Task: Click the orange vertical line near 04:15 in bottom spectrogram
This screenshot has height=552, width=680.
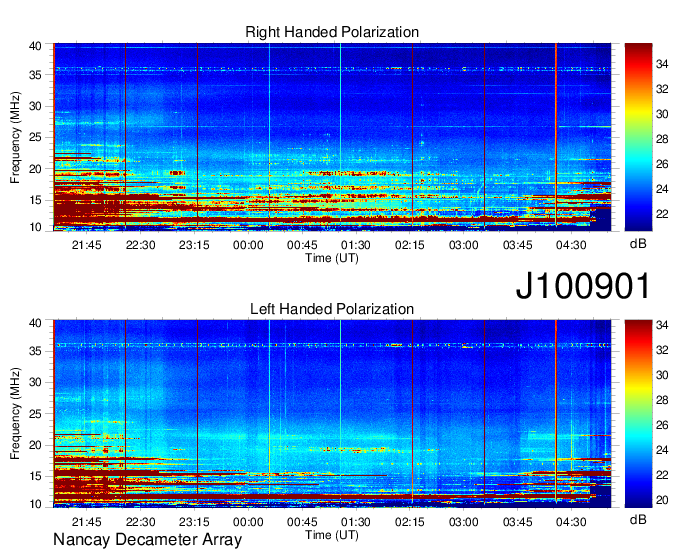Action: [556, 412]
